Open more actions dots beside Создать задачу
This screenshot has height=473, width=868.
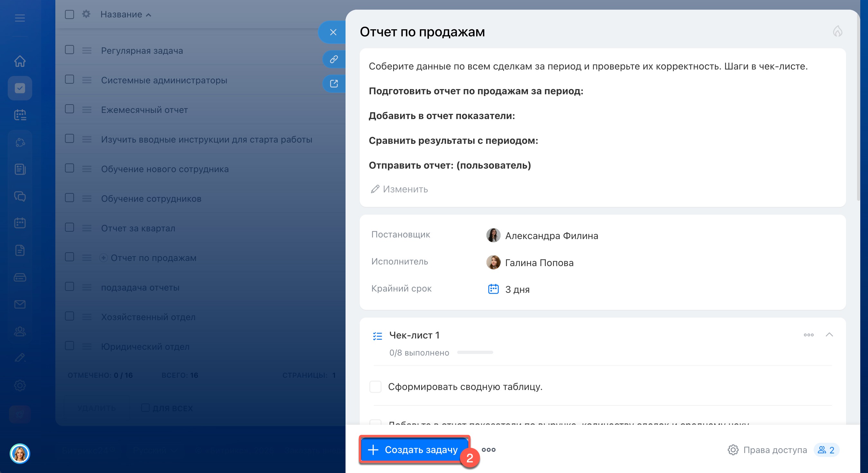(488, 450)
